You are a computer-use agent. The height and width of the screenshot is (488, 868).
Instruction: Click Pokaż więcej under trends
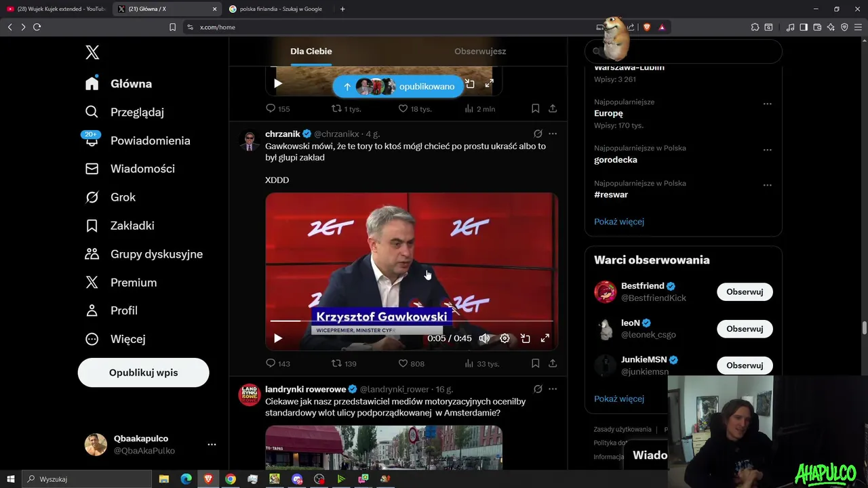[x=619, y=222]
